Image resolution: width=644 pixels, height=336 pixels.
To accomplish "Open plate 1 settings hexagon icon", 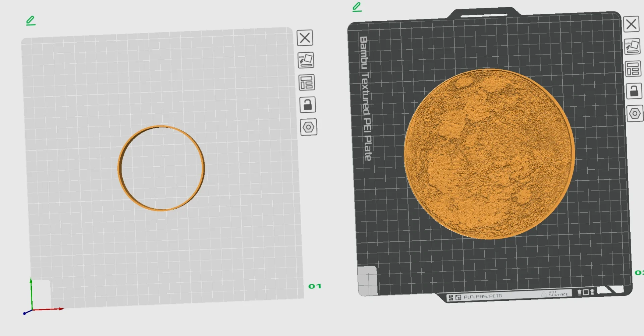I will [x=309, y=127].
